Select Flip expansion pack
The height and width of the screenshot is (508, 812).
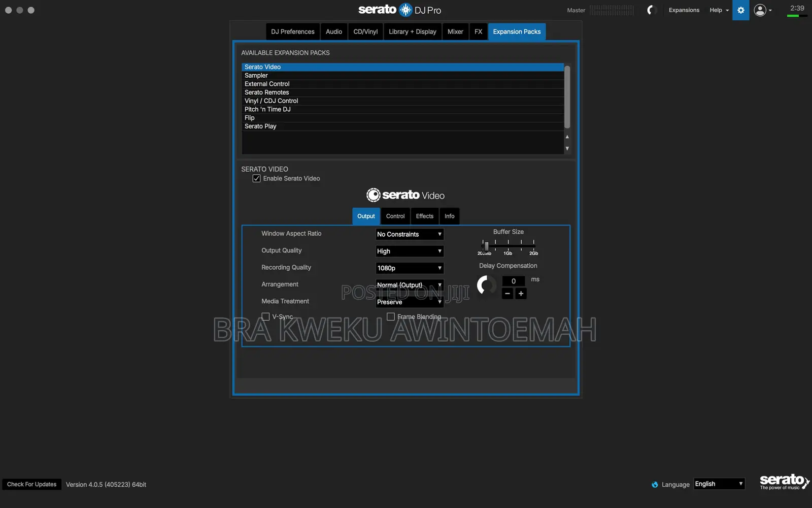pos(402,118)
